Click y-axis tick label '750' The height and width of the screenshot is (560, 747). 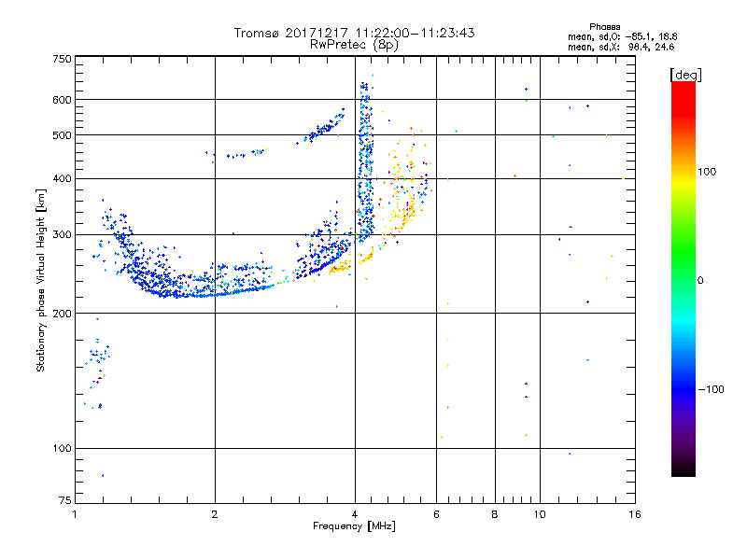tap(62, 59)
